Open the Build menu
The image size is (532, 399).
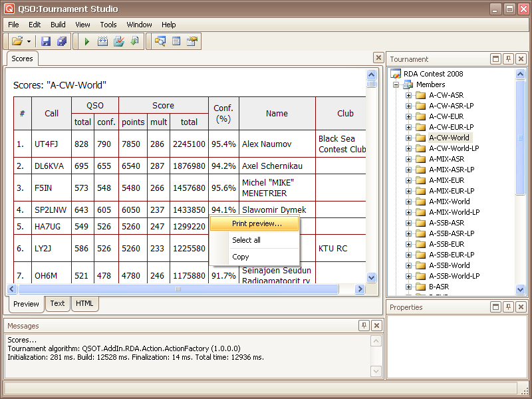(58, 25)
